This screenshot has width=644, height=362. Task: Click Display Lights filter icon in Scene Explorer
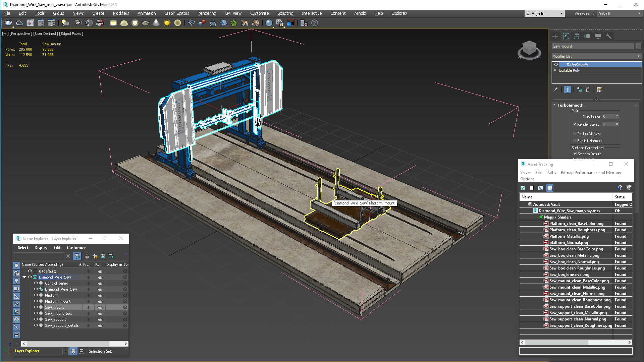click(x=16, y=281)
